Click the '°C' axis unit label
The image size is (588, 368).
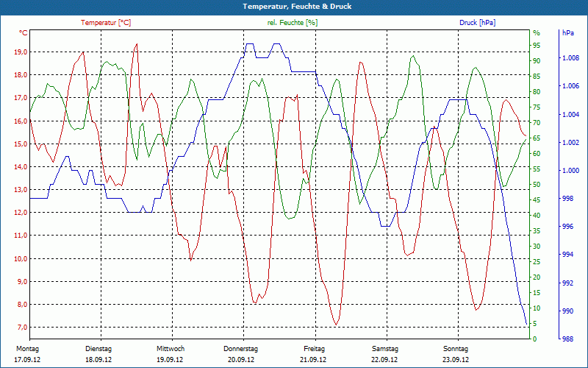(x=24, y=33)
